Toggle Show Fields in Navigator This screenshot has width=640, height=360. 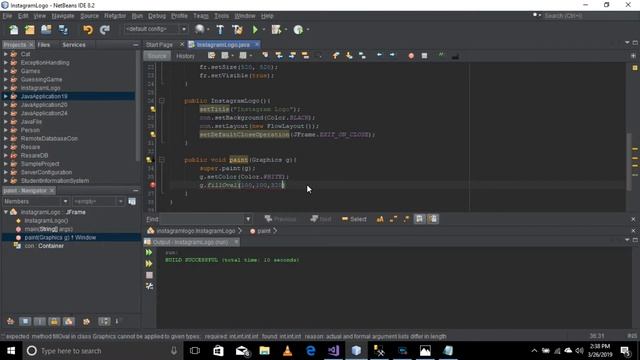[25, 322]
